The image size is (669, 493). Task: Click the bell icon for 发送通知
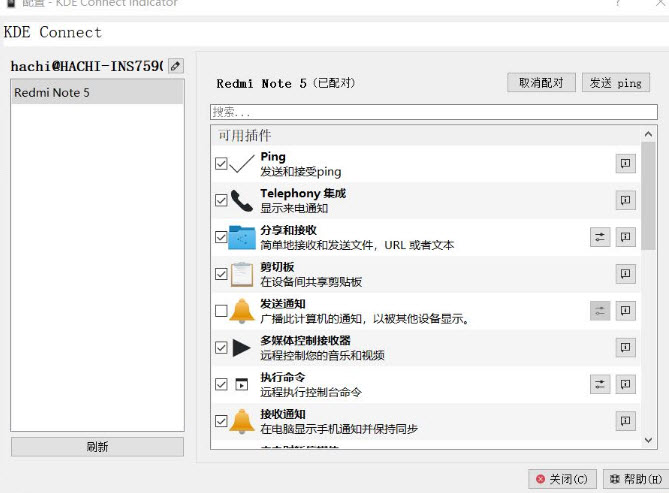[x=242, y=311]
